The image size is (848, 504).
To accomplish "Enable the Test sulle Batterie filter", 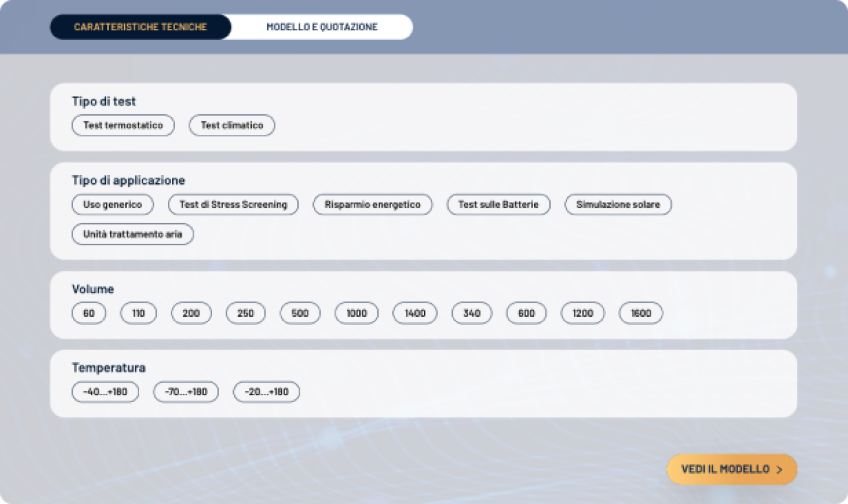I will point(498,205).
